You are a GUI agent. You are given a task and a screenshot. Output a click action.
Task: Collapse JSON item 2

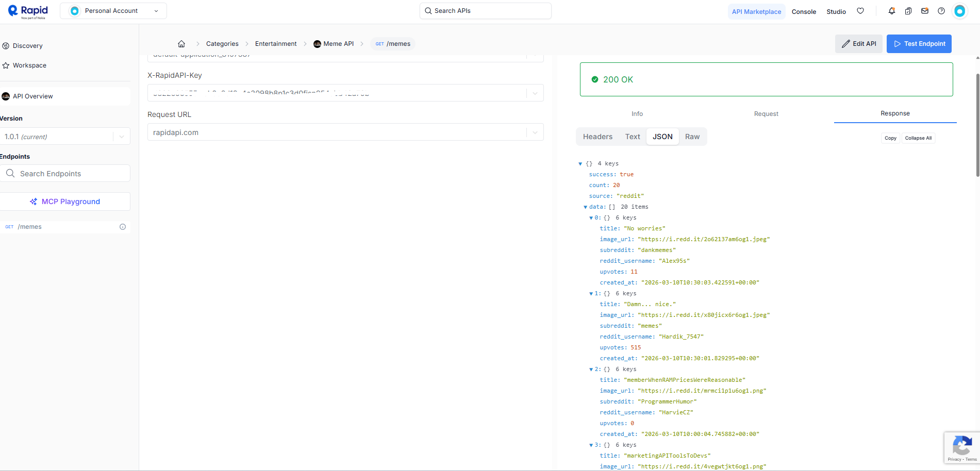(591, 369)
